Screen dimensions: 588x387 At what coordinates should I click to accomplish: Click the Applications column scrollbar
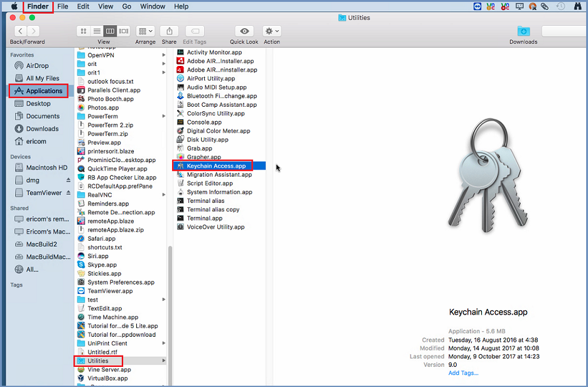click(x=170, y=314)
